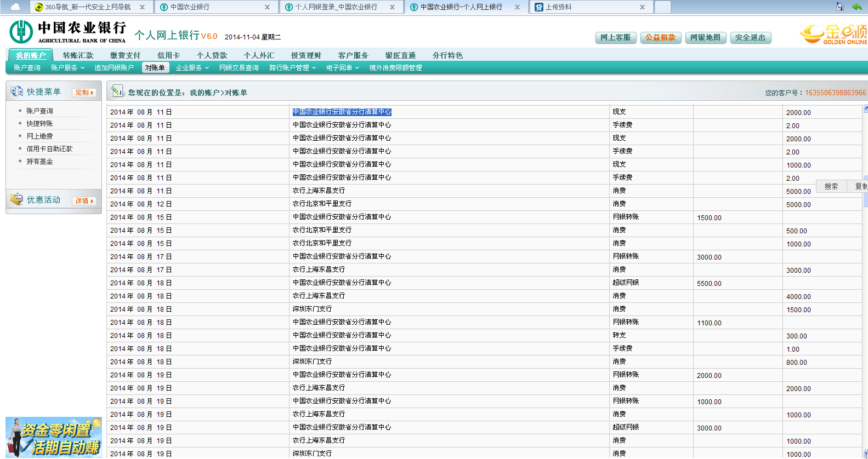Expand the 跨行账户管理 dropdown
This screenshot has height=459, width=868.
point(292,68)
